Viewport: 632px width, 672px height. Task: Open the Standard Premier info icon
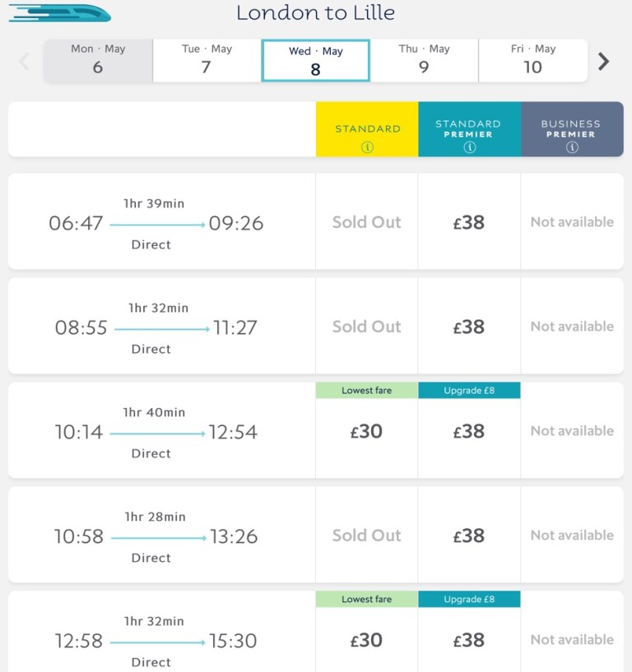[x=469, y=148]
